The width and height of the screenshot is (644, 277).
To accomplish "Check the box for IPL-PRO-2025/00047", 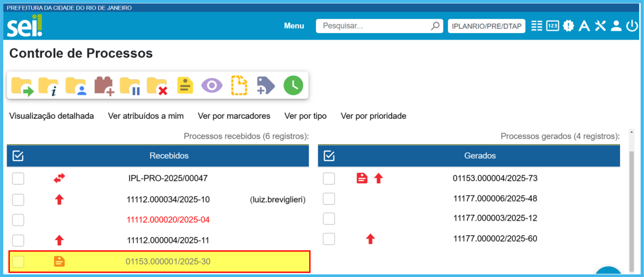I will (x=18, y=179).
